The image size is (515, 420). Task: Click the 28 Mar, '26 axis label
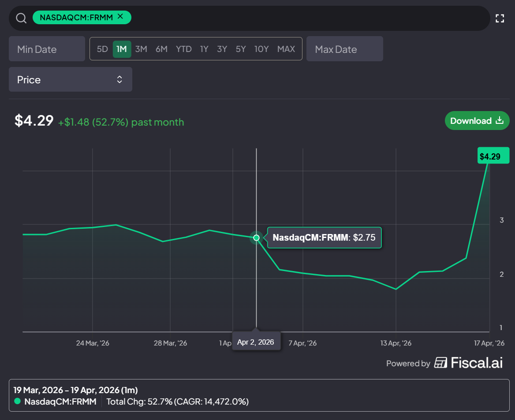(x=170, y=343)
